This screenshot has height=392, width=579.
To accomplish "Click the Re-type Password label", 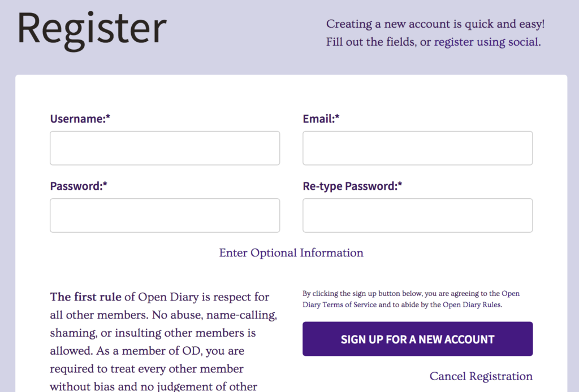I will (x=352, y=186).
